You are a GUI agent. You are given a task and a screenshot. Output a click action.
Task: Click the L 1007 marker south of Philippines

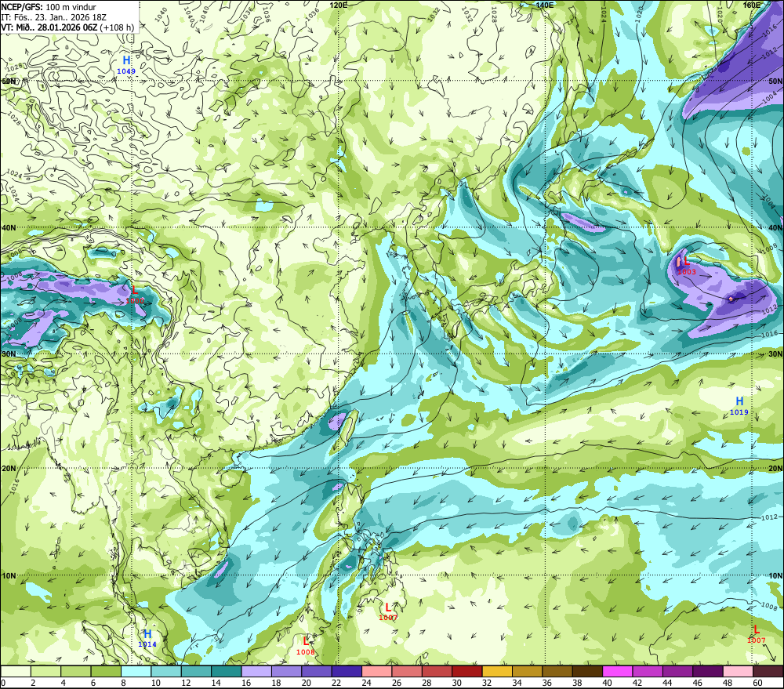pos(388,612)
